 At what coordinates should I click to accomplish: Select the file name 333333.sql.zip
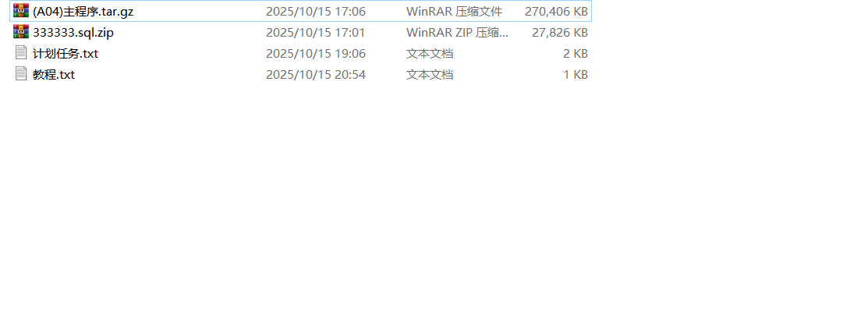(73, 33)
